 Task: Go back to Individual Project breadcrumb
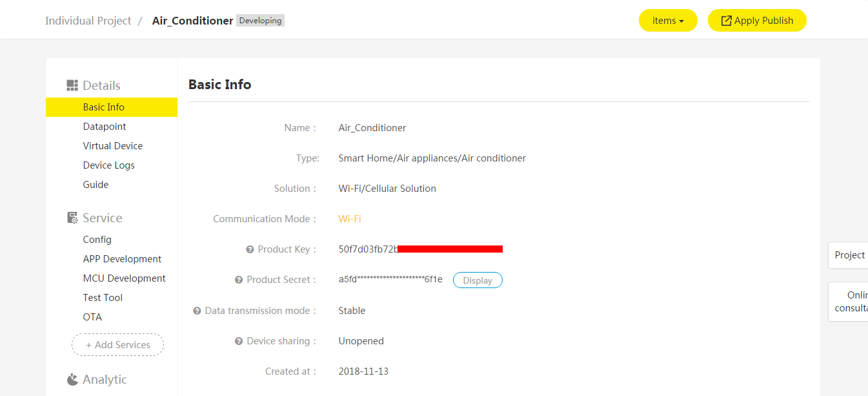point(88,21)
